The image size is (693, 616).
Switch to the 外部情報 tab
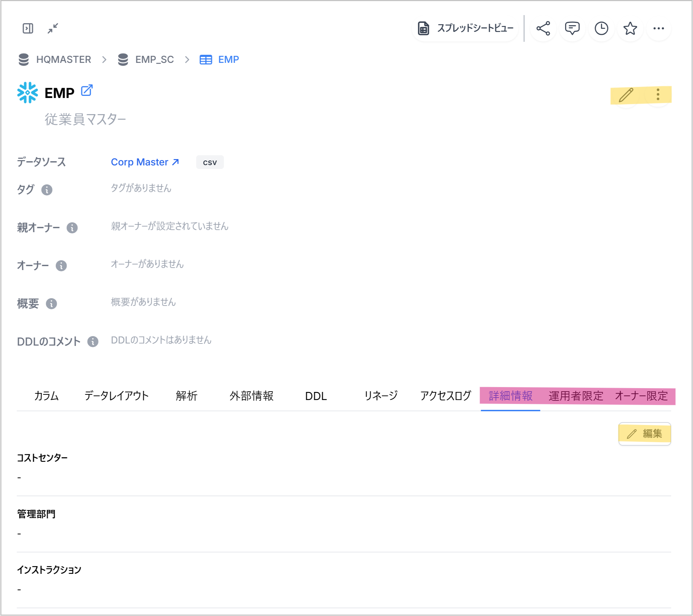coord(252,396)
